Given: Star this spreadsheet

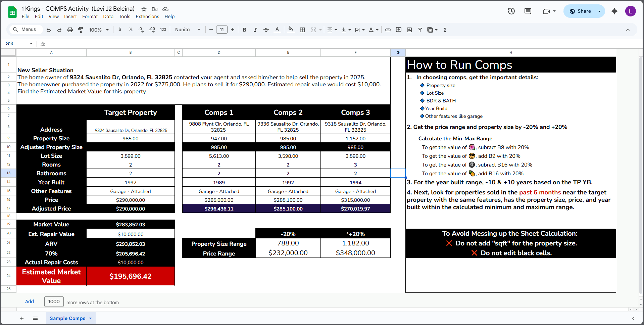Looking at the screenshot, I should pyautogui.click(x=144, y=9).
